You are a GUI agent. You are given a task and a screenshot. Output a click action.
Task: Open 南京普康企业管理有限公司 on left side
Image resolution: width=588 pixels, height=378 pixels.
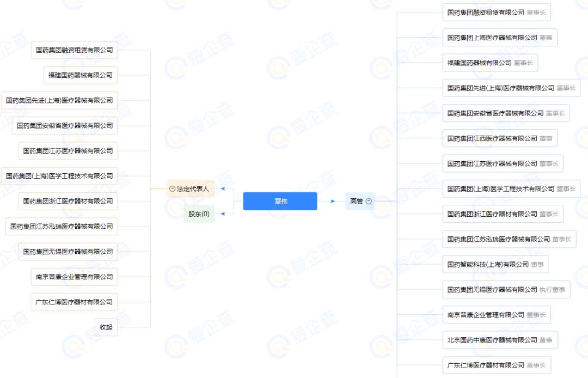tap(74, 277)
